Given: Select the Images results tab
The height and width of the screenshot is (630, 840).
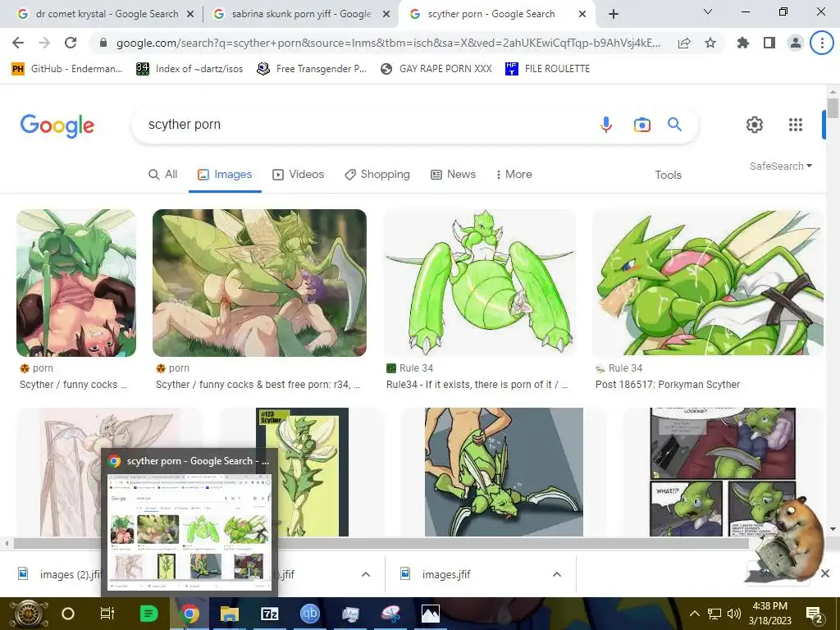Looking at the screenshot, I should (225, 174).
